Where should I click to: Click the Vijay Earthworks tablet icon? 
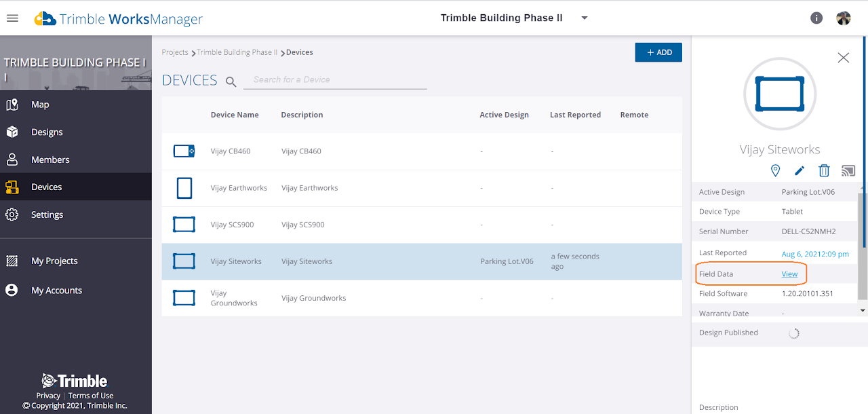[x=184, y=188]
